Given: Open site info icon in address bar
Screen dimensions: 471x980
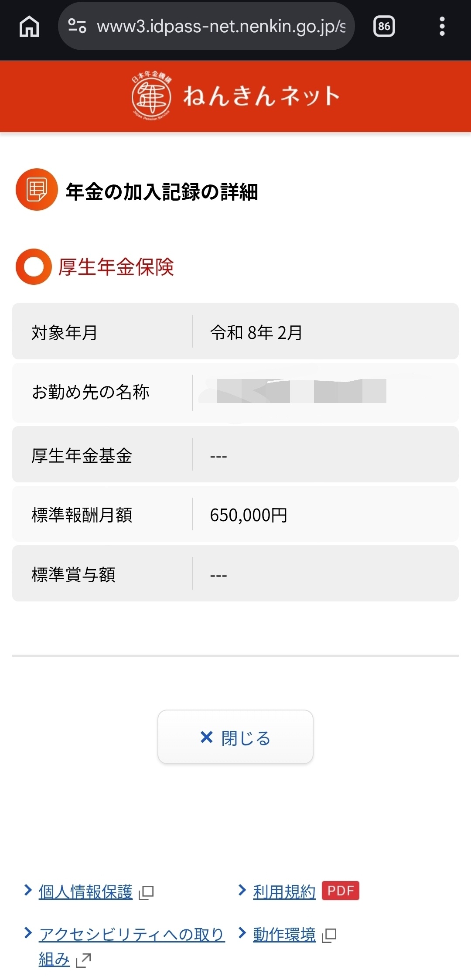Looking at the screenshot, I should pos(77,26).
